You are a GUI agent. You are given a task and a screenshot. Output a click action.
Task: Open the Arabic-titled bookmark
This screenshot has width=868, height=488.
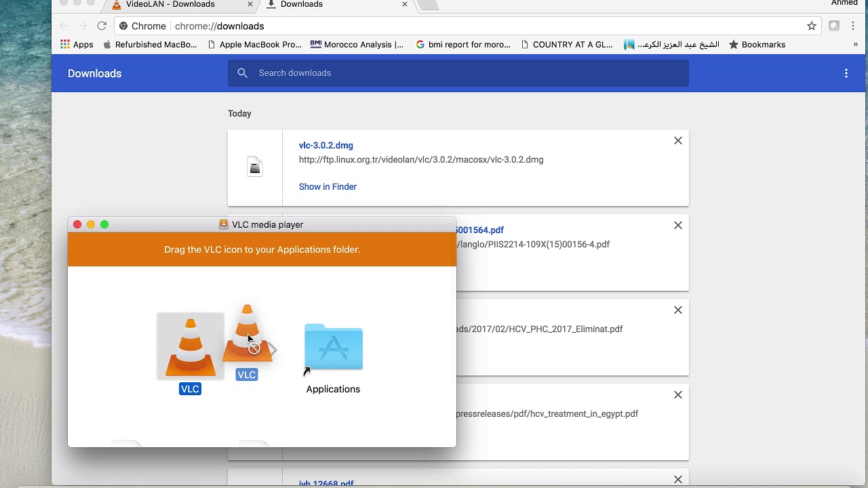click(671, 45)
